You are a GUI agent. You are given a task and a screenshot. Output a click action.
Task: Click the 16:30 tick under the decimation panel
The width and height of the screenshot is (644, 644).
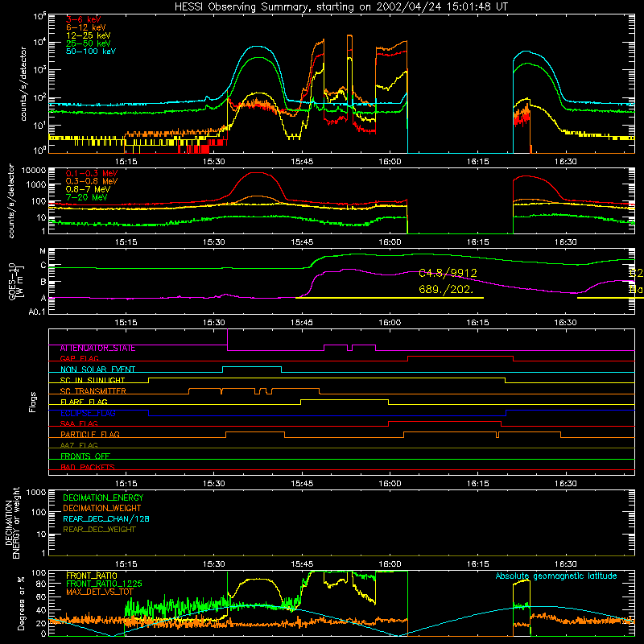pos(566,564)
